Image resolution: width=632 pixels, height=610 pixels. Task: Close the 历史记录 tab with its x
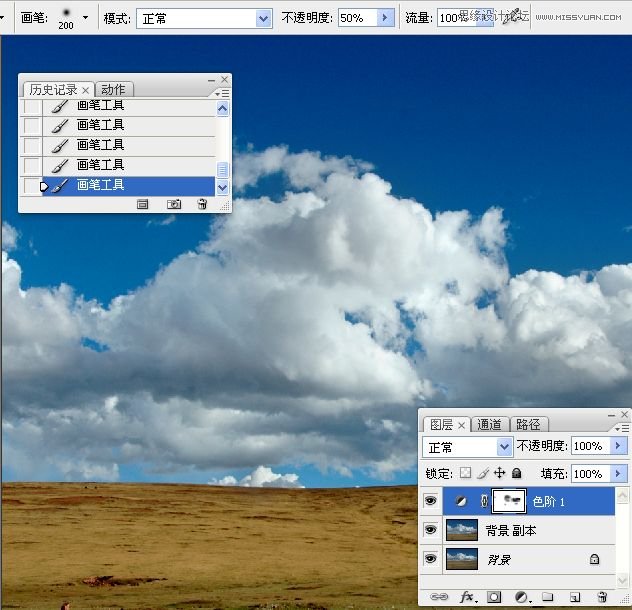coord(85,90)
